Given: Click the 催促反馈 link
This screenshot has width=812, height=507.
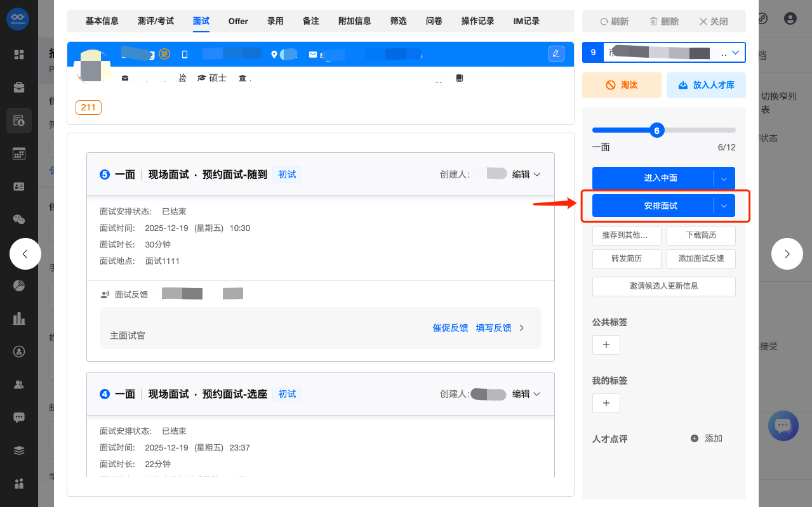Looking at the screenshot, I should click(450, 328).
